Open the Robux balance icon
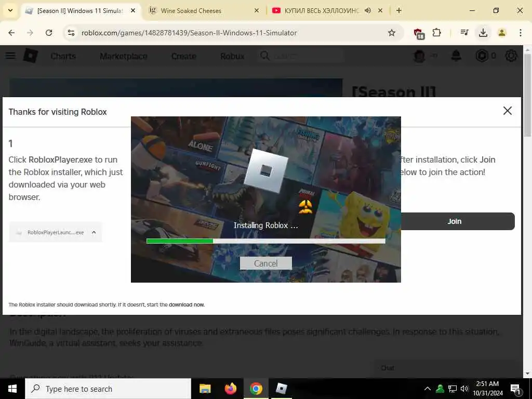The image size is (532, 399). coord(482,56)
